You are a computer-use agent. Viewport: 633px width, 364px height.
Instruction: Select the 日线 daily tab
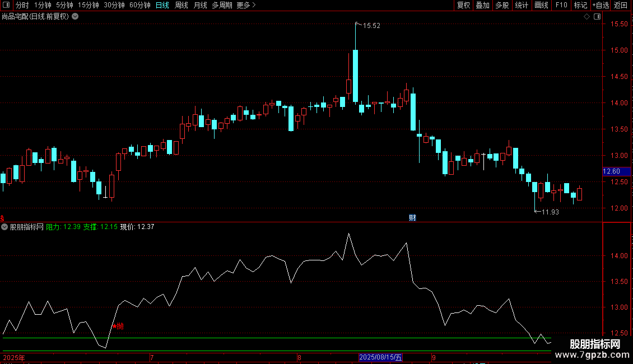[162, 5]
